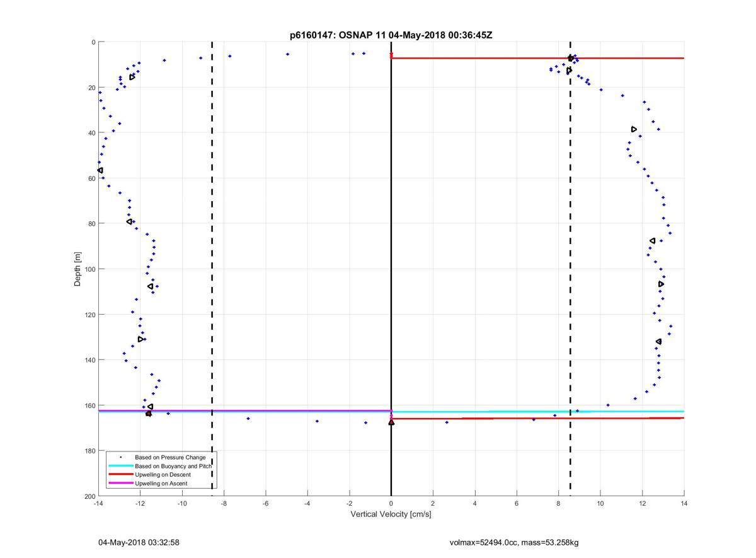
Task: Click depth tick label 20
Action: tap(91, 88)
